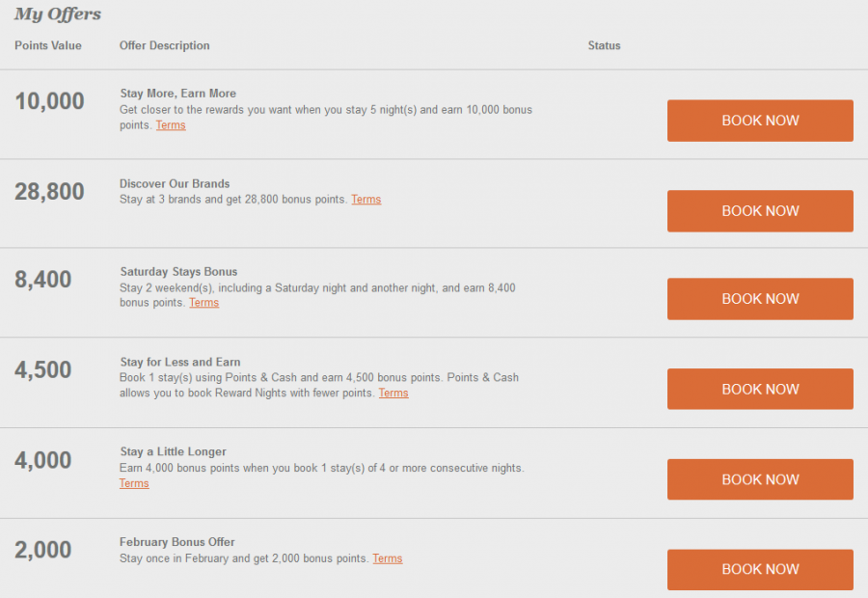Viewport: 868px width, 598px height.
Task: Open Terms for Stay More, Earn More
Action: 171,125
